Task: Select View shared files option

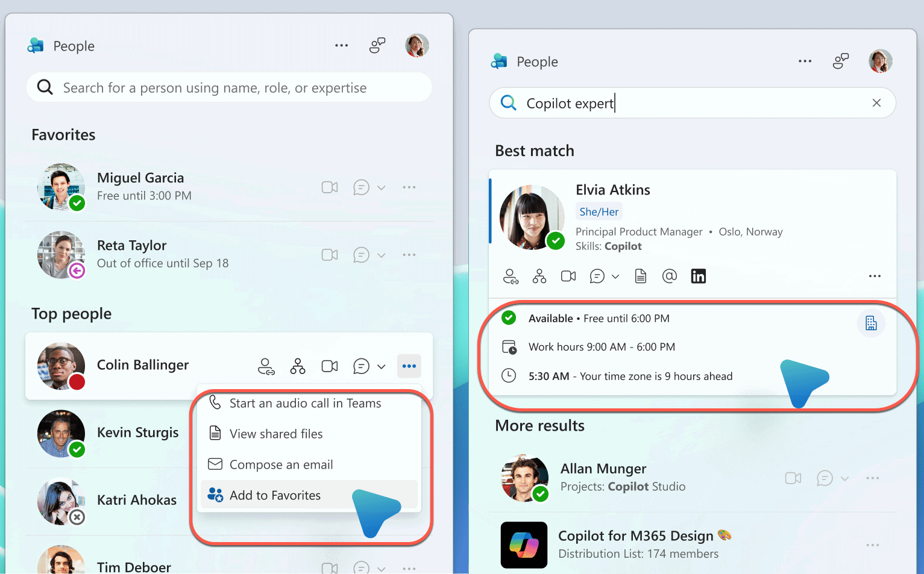Action: (276, 434)
